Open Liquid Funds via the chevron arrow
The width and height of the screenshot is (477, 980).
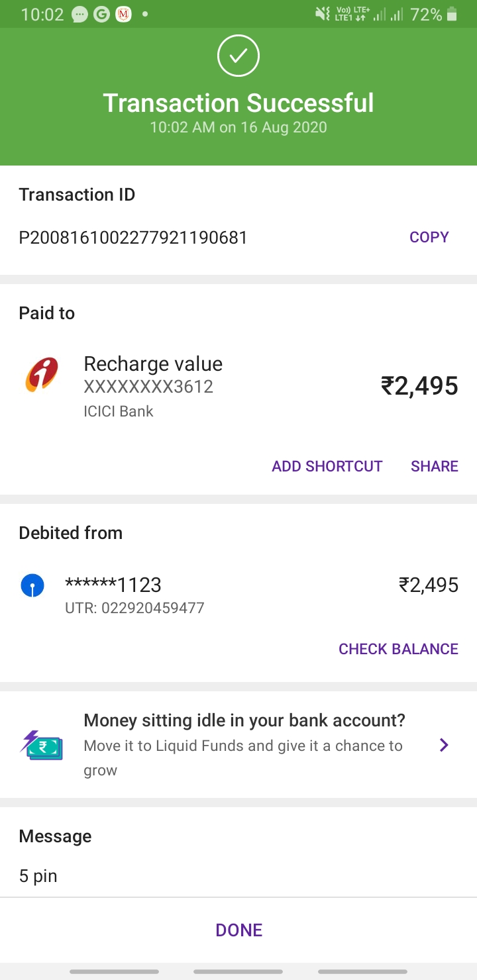point(444,746)
